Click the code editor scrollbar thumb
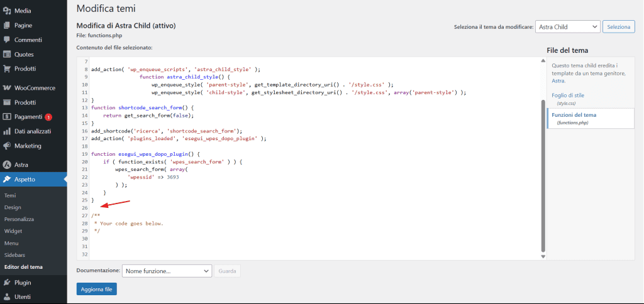 [543, 176]
